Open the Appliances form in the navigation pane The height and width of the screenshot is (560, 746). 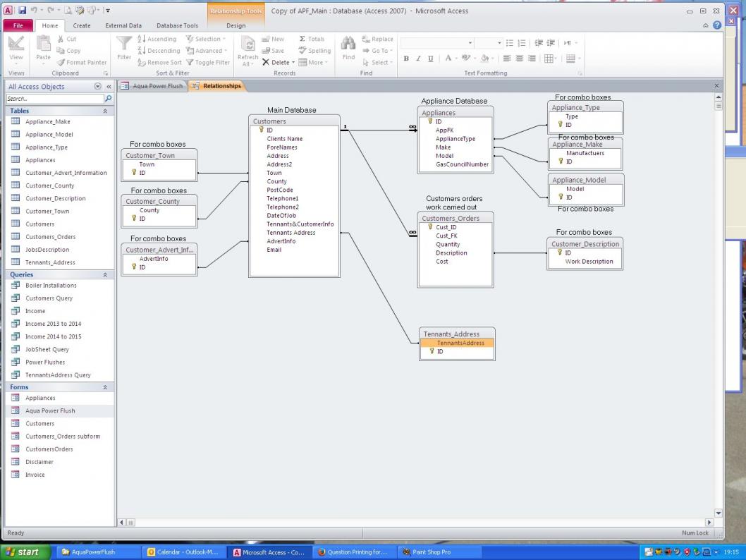pyautogui.click(x=40, y=398)
